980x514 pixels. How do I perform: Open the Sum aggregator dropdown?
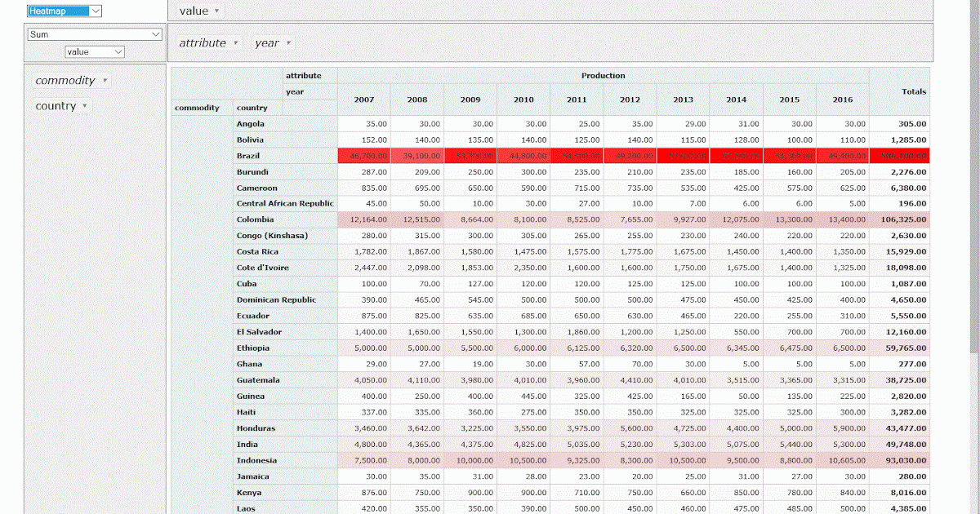[94, 34]
